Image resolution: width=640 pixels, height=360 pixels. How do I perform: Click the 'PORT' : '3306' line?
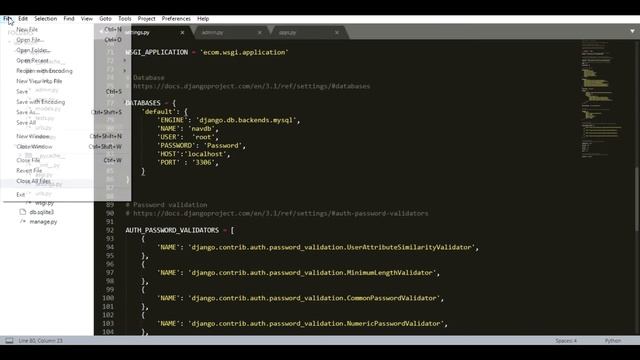coord(188,162)
